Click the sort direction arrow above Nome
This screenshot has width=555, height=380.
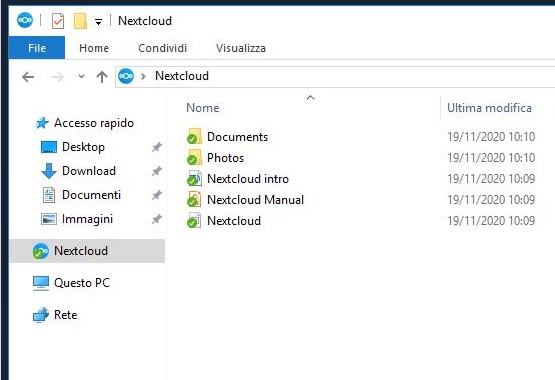pyautogui.click(x=310, y=97)
